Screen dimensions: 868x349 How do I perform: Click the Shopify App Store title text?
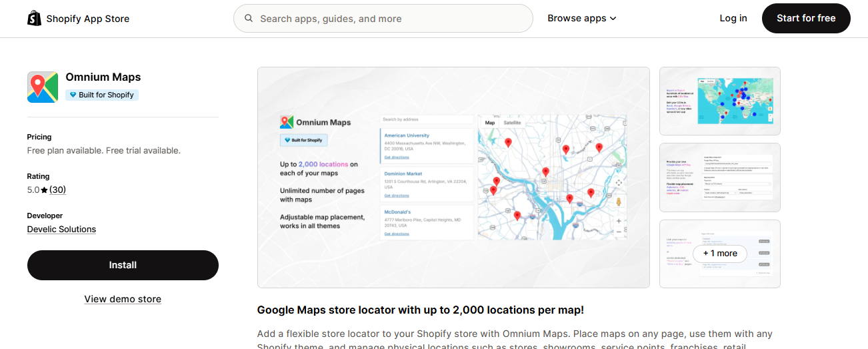[88, 19]
